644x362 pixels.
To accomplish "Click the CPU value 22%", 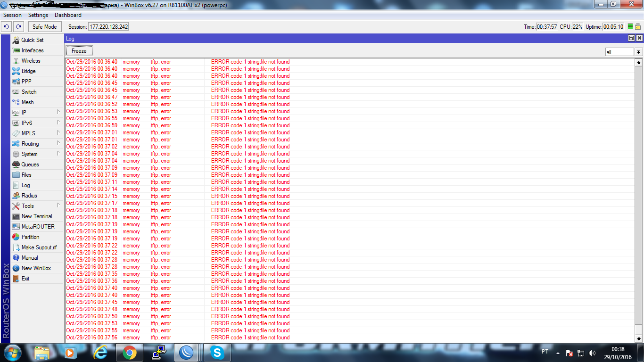I will tap(578, 27).
